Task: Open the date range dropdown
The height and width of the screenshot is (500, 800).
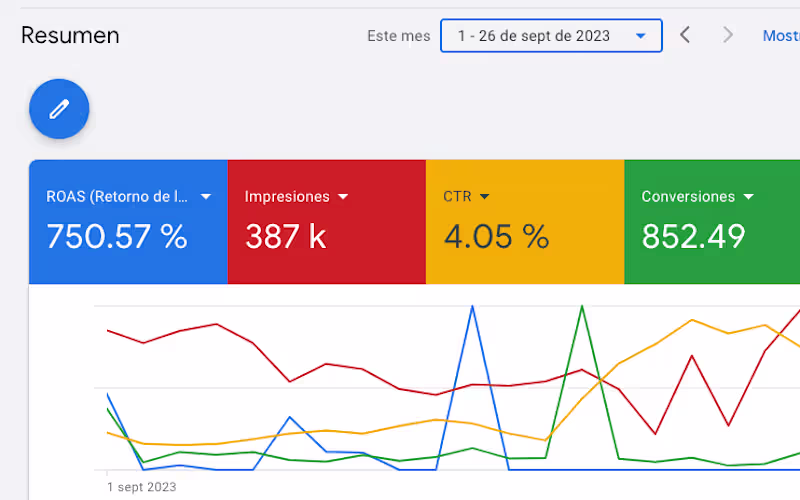Action: pos(551,35)
